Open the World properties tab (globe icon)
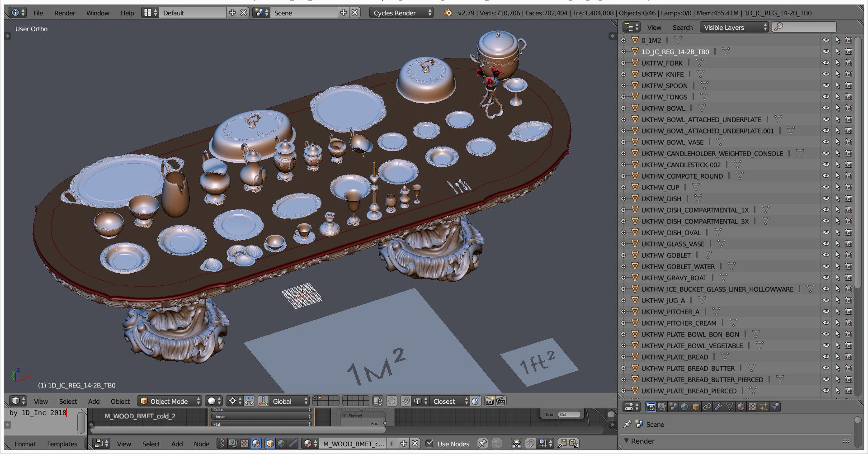868x454 pixels. tap(684, 407)
